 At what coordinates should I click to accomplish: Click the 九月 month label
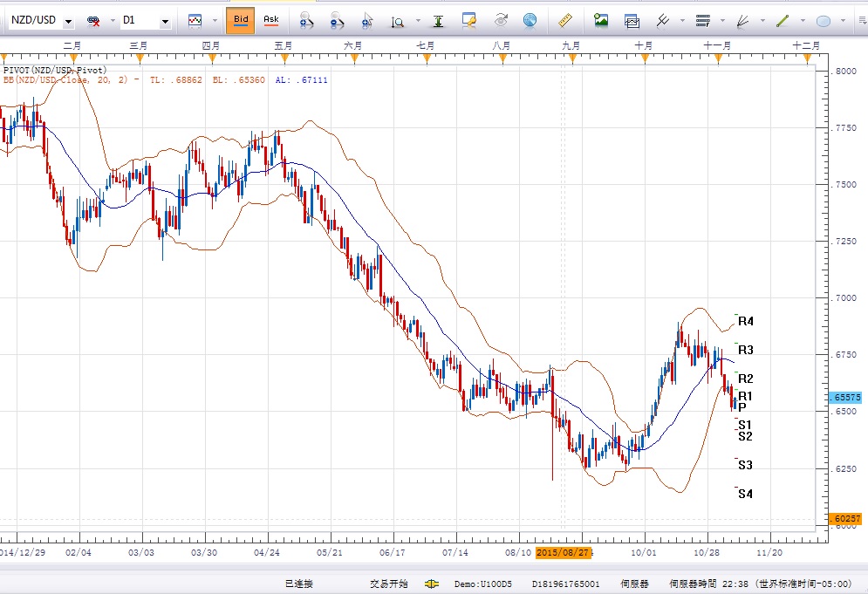coord(569,44)
